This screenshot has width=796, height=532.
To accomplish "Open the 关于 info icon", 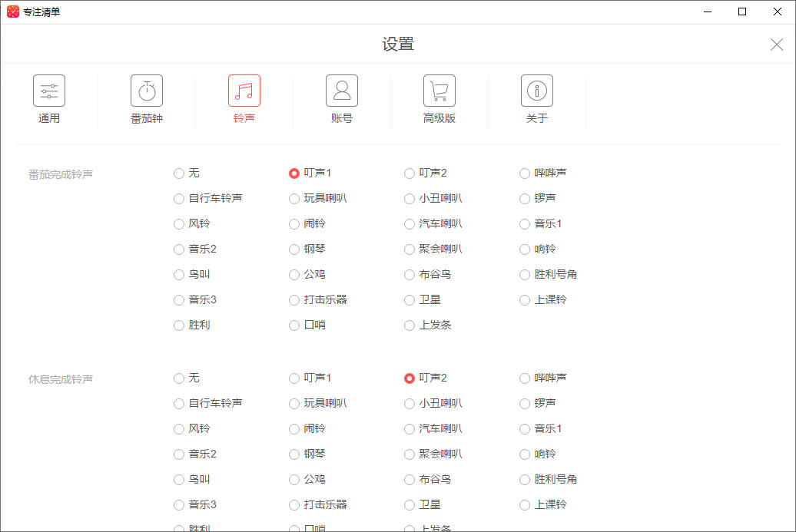I will [536, 91].
